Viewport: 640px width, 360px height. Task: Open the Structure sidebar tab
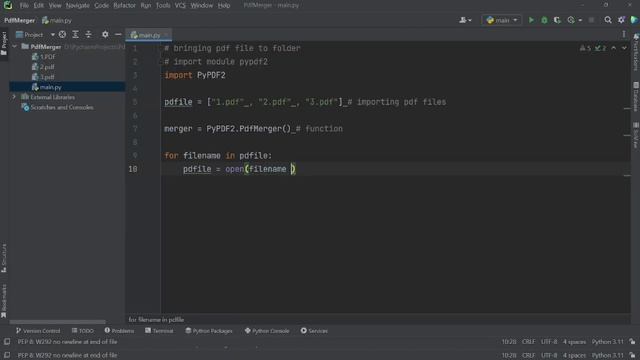point(4,259)
